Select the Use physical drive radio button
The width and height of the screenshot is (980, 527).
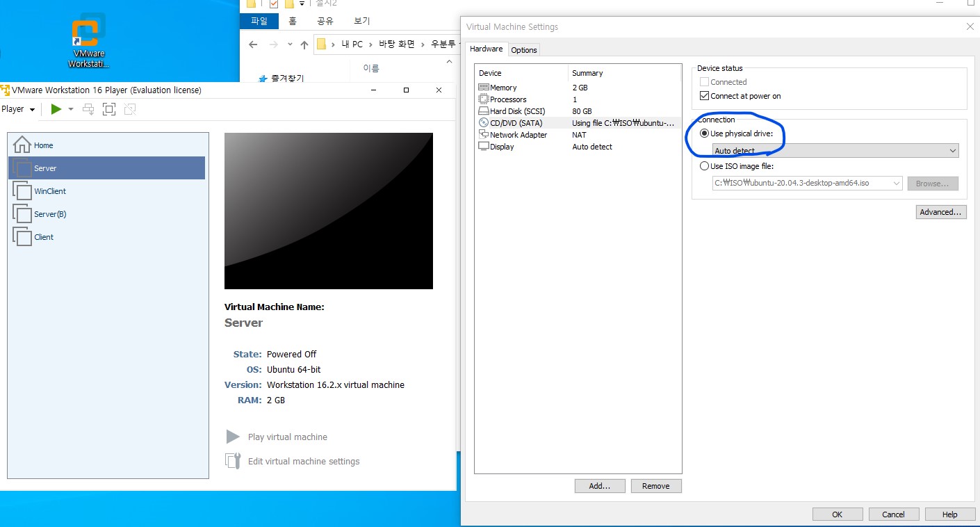point(704,133)
